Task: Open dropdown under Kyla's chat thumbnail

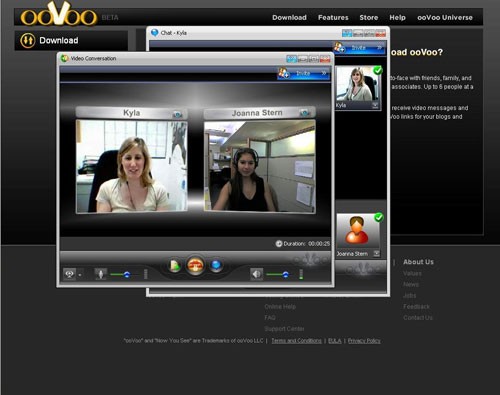Action: tap(375, 106)
